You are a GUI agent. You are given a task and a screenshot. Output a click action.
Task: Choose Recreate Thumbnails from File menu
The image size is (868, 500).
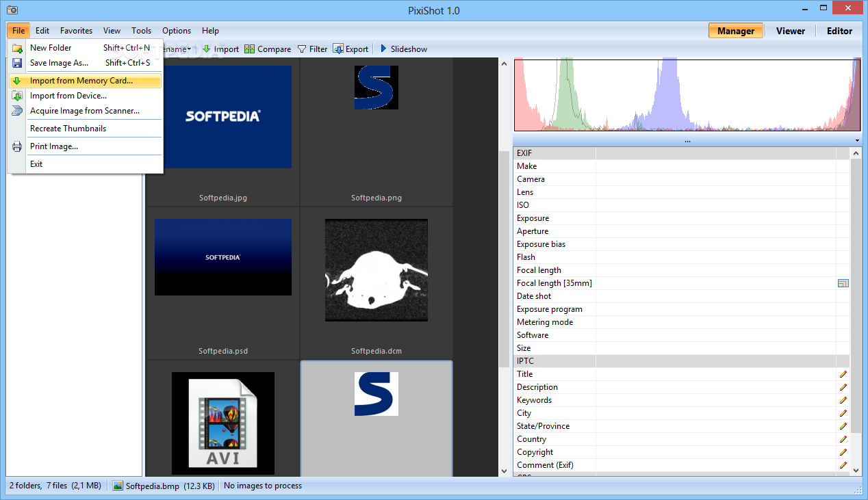(86, 129)
